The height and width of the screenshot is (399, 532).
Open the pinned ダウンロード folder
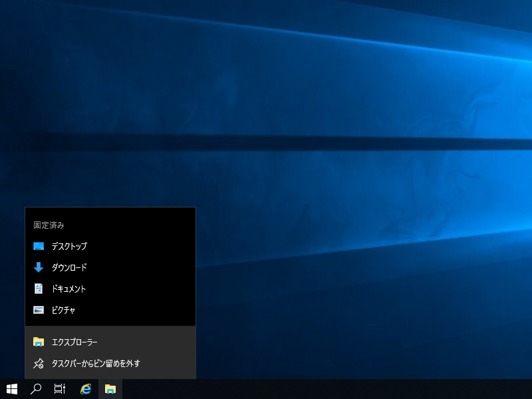pyautogui.click(x=110, y=267)
